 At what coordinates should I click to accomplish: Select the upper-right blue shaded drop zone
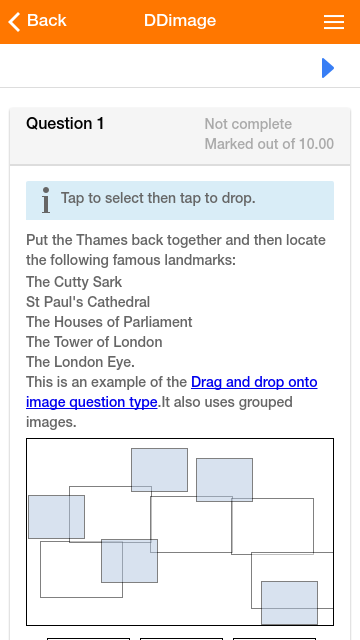pyautogui.click(x=224, y=480)
